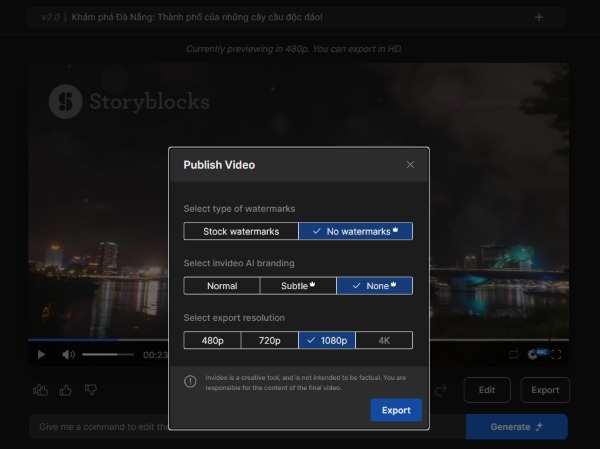600x449 pixels.
Task: Open preview quality settings gear
Action: [x=533, y=354]
